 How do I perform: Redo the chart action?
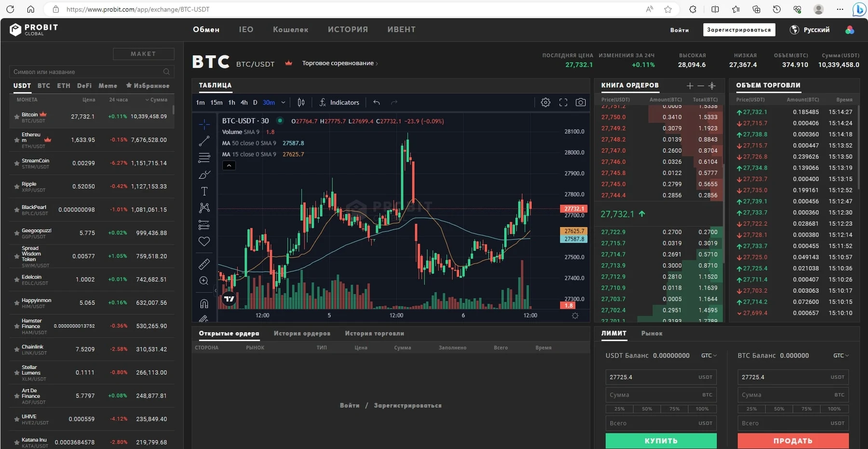394,102
